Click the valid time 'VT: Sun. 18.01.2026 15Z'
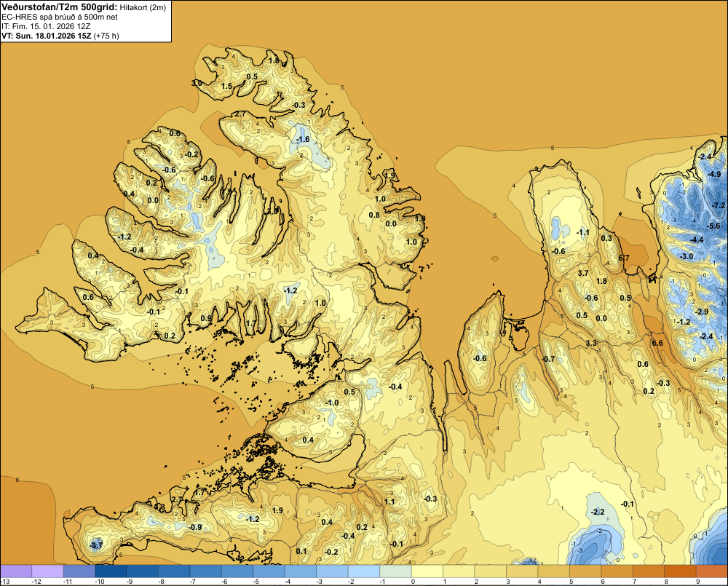728x586 pixels. [x=47, y=36]
